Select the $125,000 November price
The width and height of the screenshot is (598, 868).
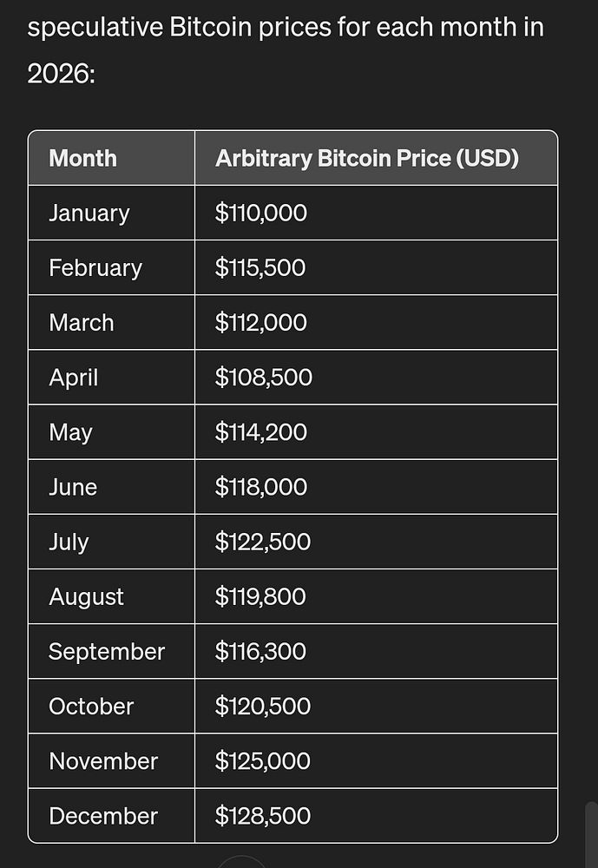(262, 761)
